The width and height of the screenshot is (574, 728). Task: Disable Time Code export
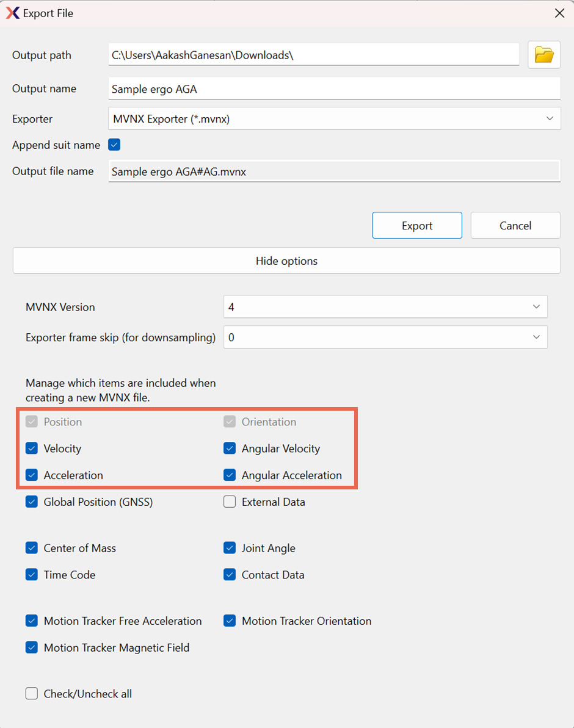(x=31, y=574)
